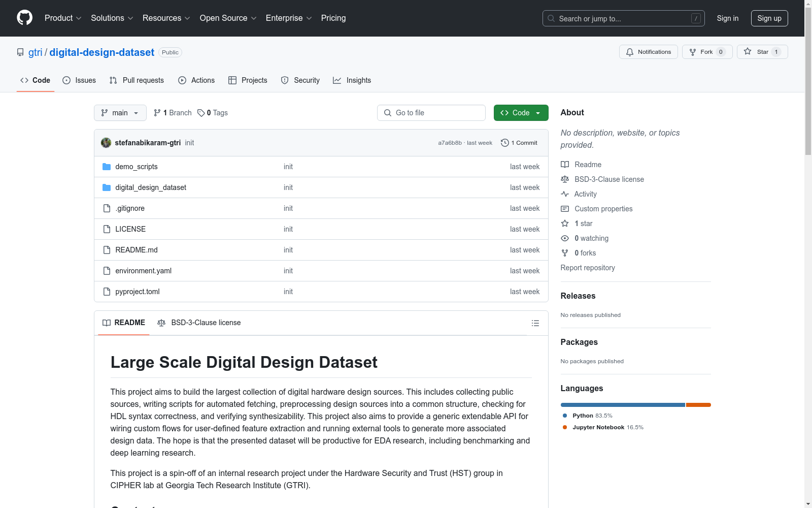812x508 pixels.
Task: Expand the Resources menu
Action: click(x=166, y=18)
